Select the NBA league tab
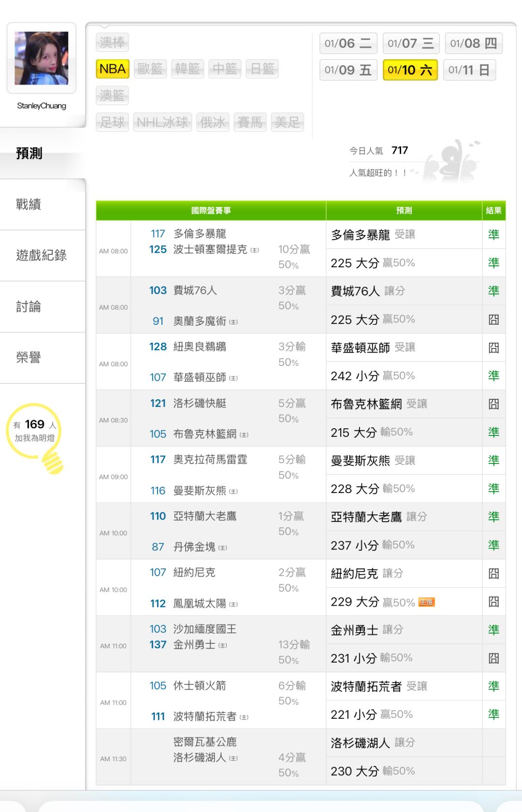 pos(113,69)
